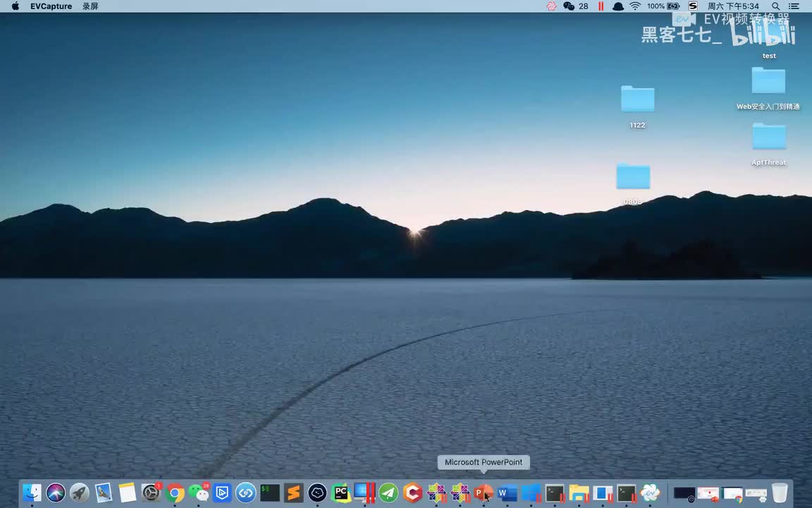Launch PyCharm from the dock
This screenshot has width=812, height=508.
point(341,492)
